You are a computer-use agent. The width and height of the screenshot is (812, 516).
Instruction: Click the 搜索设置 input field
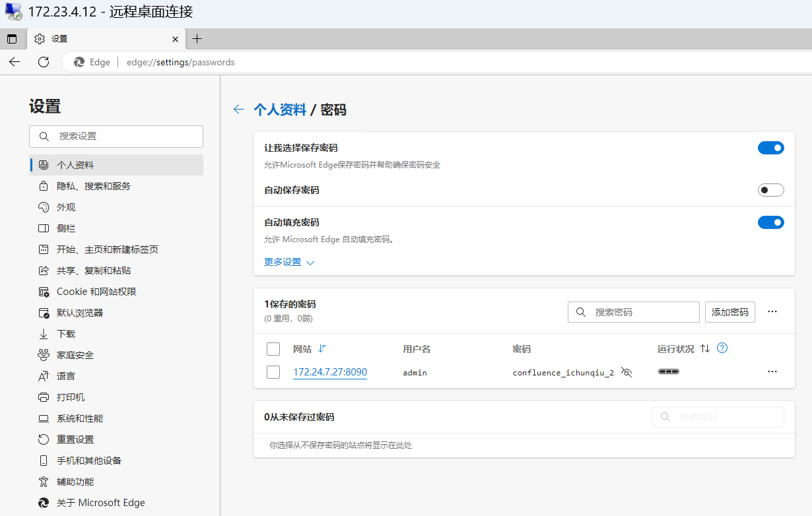click(116, 137)
